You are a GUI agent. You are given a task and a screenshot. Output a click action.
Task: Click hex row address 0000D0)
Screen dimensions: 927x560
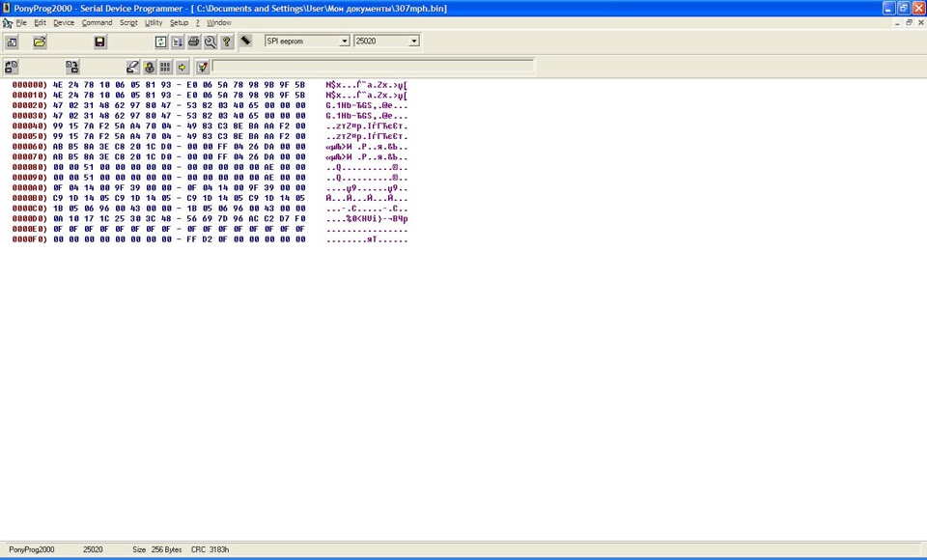click(x=30, y=219)
